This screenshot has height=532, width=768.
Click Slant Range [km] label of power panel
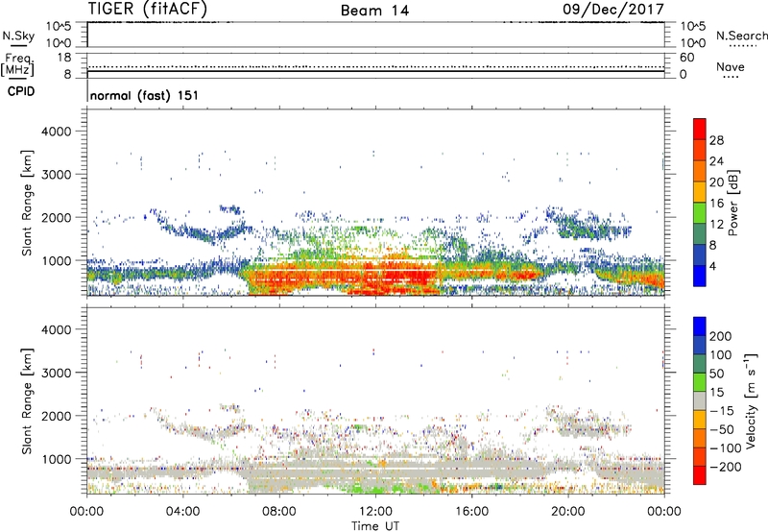pos(27,203)
